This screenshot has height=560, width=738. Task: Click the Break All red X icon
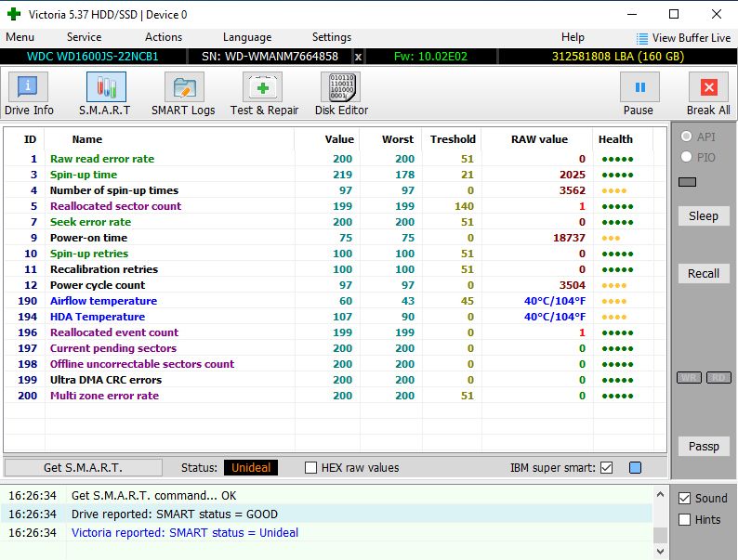click(708, 87)
